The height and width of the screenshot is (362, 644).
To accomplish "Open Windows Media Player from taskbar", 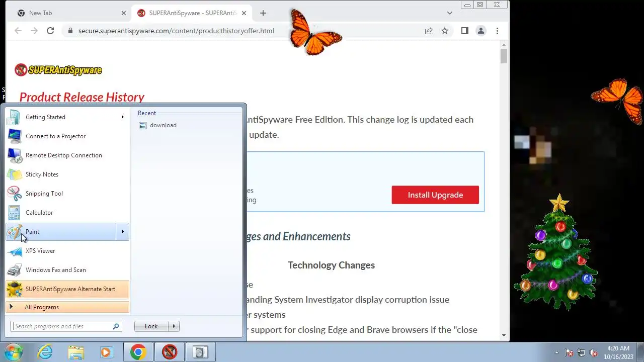I will click(106, 352).
